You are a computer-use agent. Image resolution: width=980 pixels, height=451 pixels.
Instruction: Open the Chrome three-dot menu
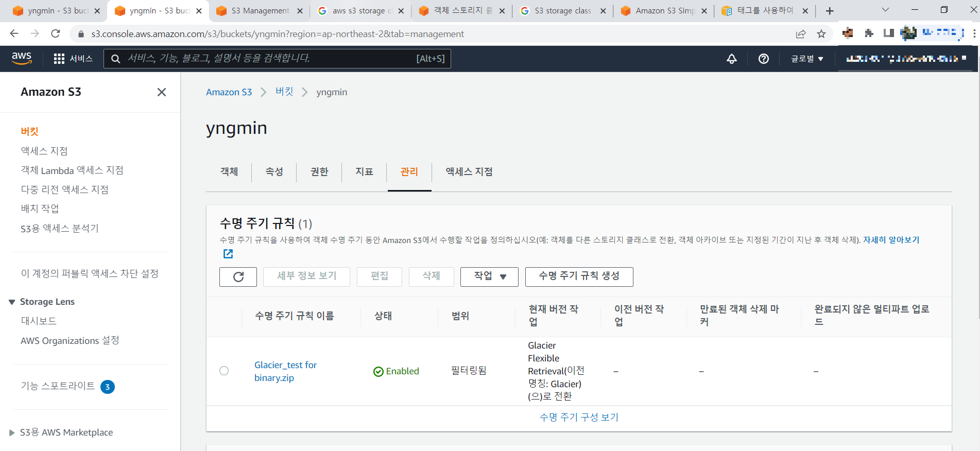[x=974, y=33]
